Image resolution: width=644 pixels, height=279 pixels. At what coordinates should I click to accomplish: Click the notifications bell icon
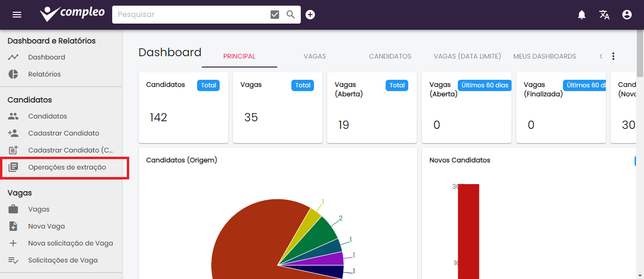(x=582, y=15)
